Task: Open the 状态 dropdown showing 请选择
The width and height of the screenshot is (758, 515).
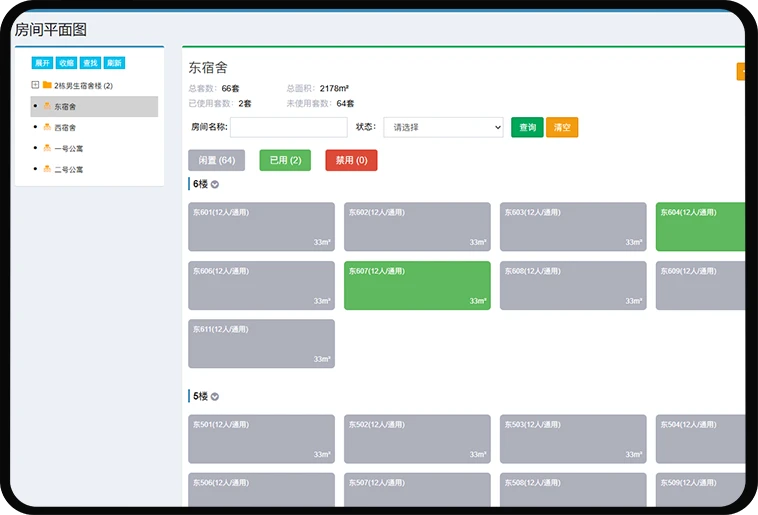Action: [x=443, y=127]
